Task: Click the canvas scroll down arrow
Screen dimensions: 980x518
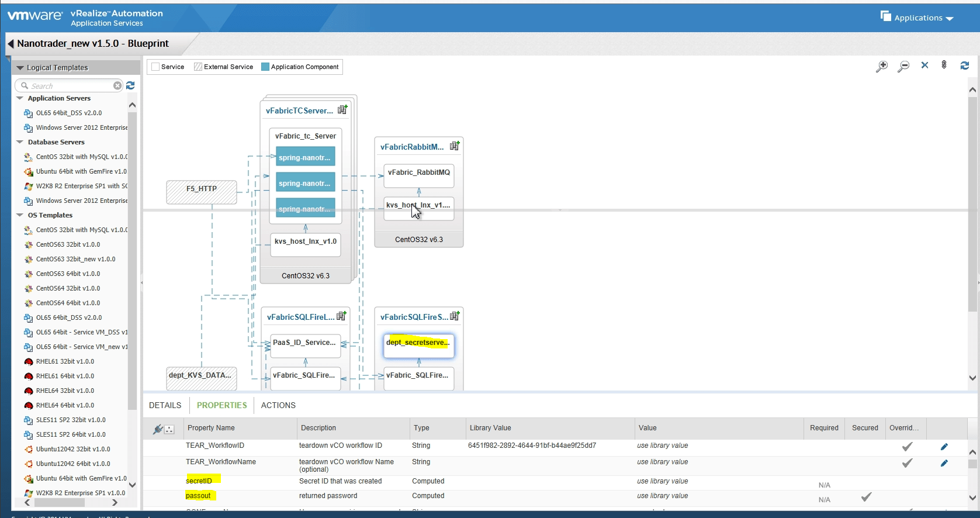Action: 972,378
